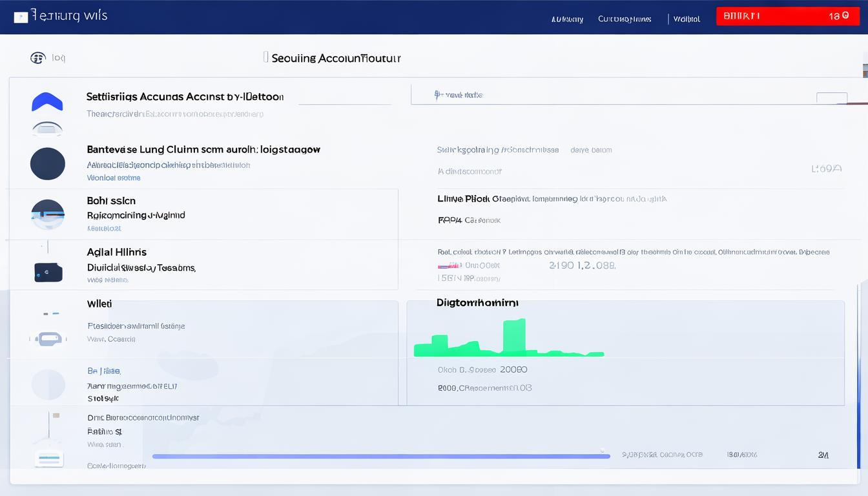This screenshot has height=496, width=868.
Task: Select the blue arc icon in the sidebar
Action: point(47,102)
